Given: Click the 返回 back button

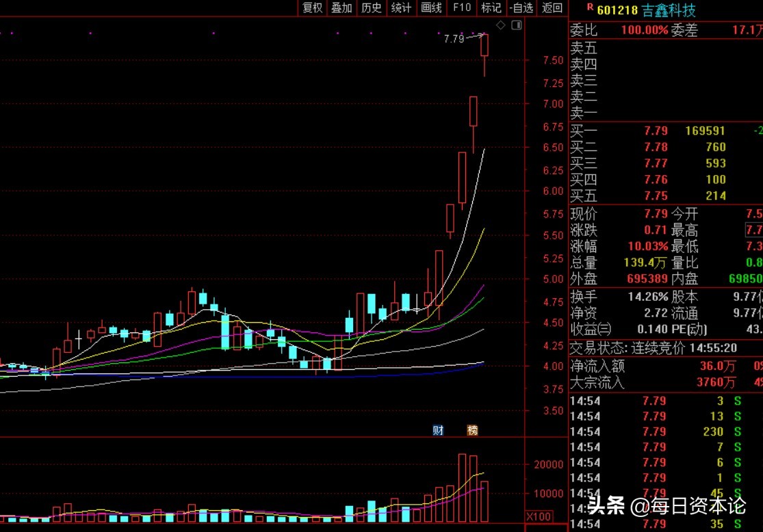Looking at the screenshot, I should (552, 8).
